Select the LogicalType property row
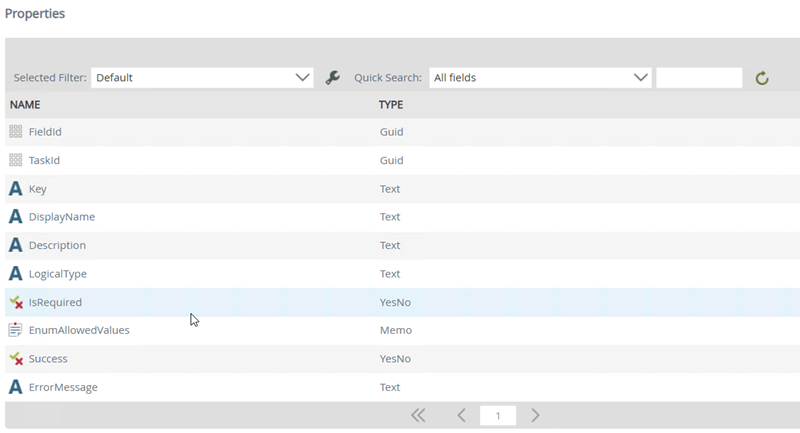The height and width of the screenshot is (433, 800). (x=59, y=274)
